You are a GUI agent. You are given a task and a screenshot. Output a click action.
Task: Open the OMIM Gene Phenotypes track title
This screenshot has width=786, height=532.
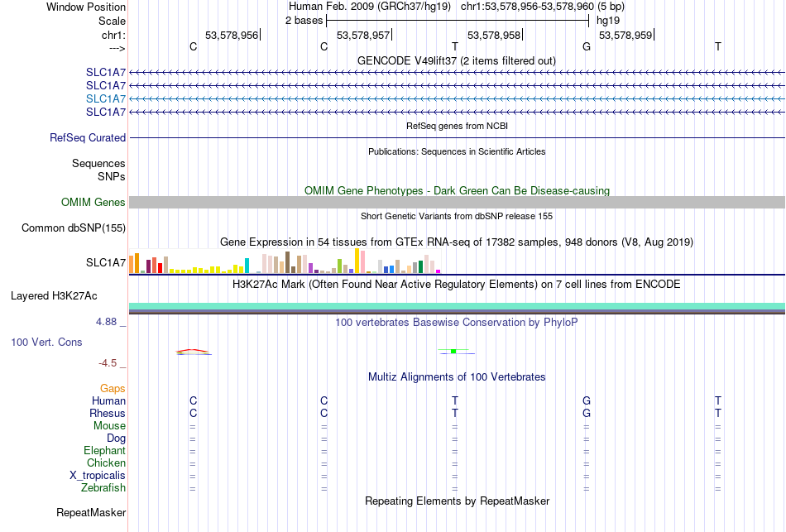[457, 190]
